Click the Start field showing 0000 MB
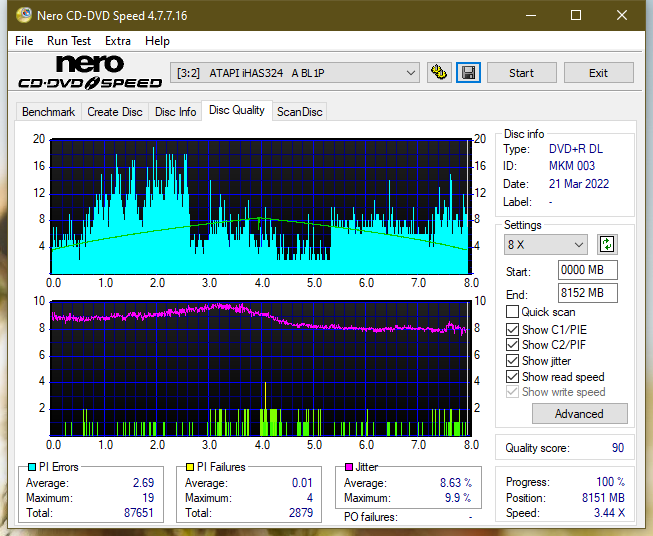 click(587, 270)
